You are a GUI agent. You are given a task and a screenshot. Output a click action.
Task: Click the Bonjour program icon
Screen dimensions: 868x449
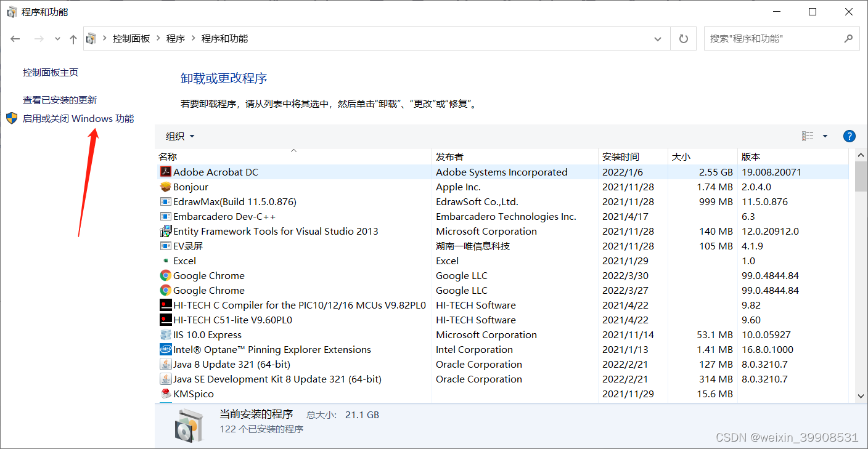(165, 187)
